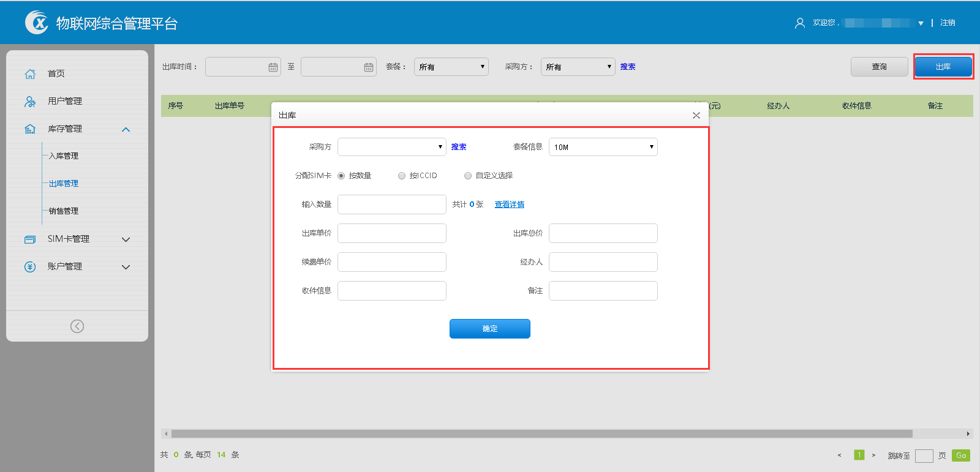Close the 出库 dialog with X icon
This screenshot has width=980, height=472.
tap(696, 115)
